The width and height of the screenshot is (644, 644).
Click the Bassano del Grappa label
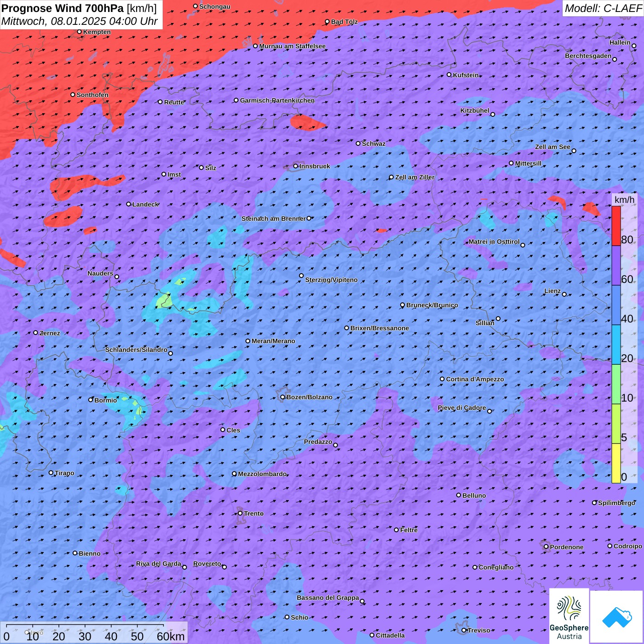click(x=328, y=598)
